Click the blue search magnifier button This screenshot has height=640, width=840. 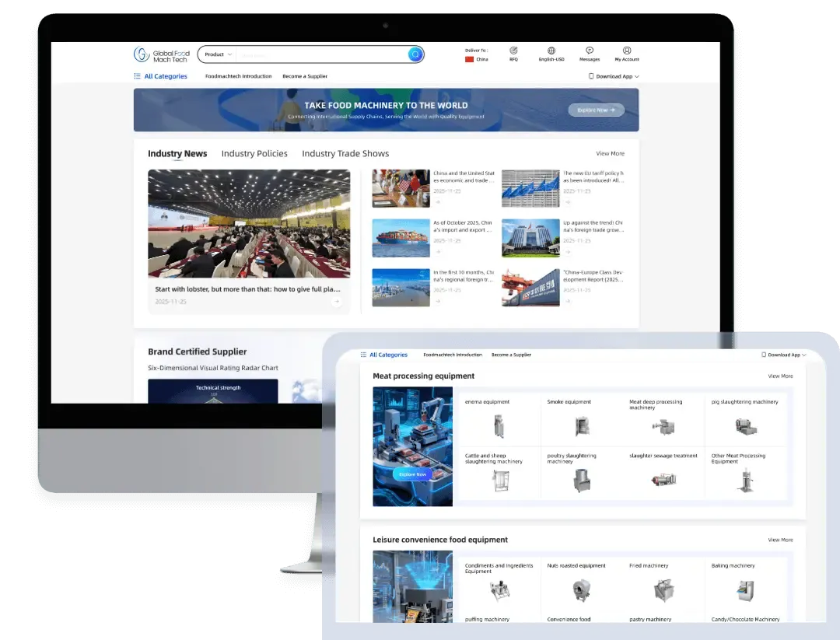(415, 54)
